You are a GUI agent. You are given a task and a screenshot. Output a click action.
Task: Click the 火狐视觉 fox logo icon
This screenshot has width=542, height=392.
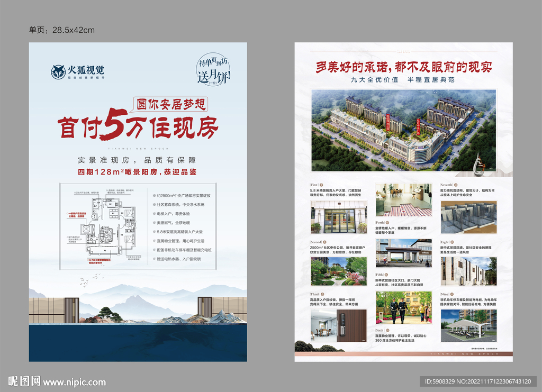click(x=58, y=72)
